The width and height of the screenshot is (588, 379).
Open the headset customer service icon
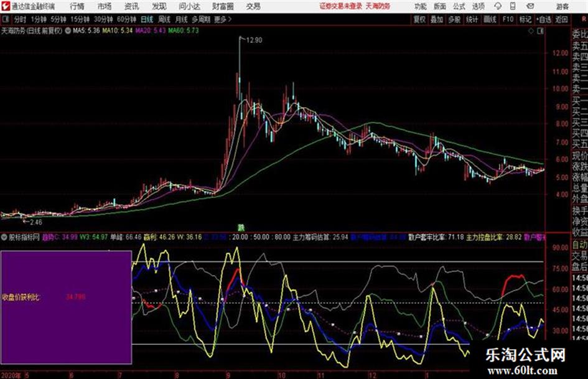[498, 6]
